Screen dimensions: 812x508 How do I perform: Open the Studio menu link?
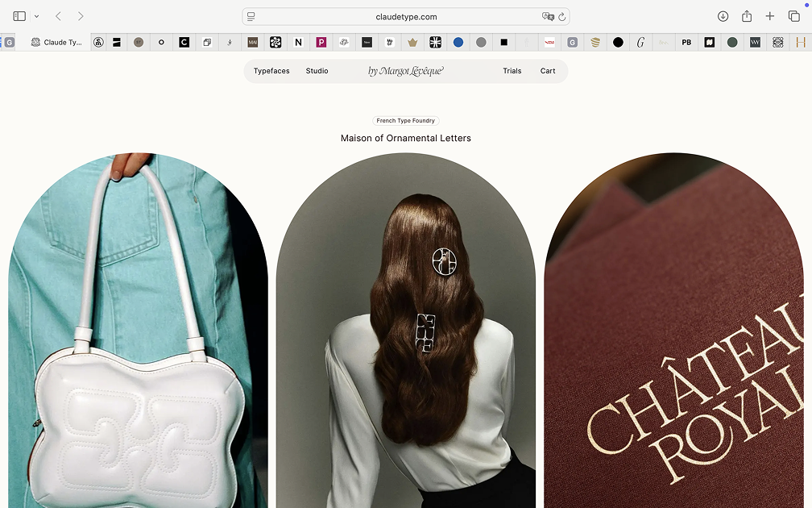[x=317, y=71]
